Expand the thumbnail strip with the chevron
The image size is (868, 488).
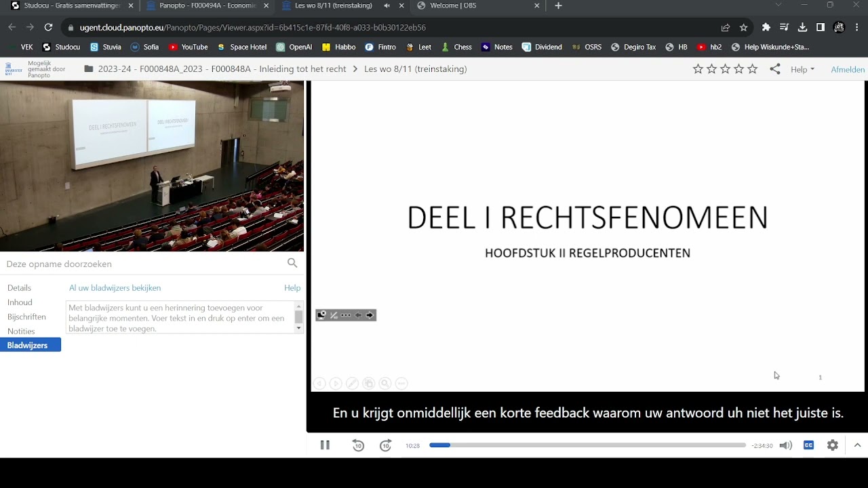(x=857, y=445)
